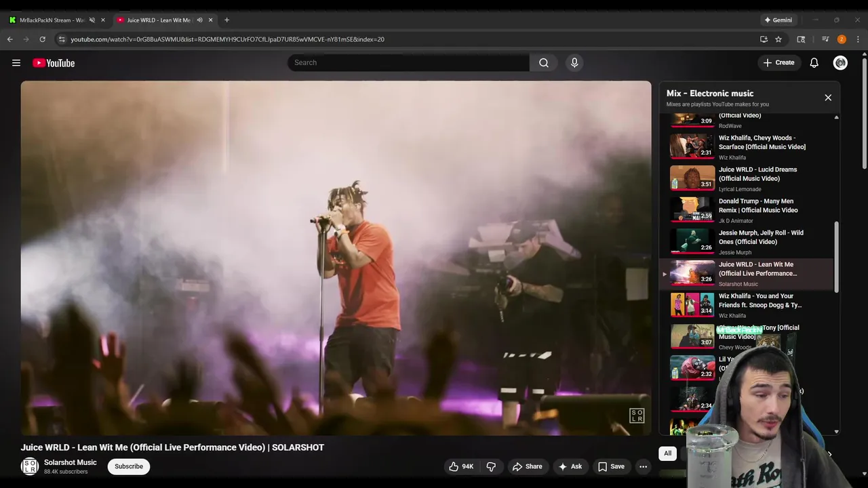Click the search magnifier button
This screenshot has height=488, width=868.
[544, 62]
